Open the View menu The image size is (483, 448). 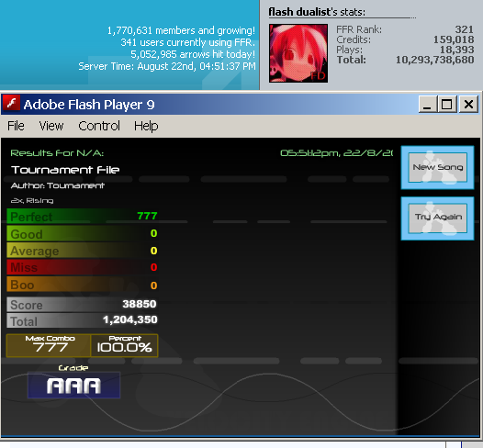tap(51, 126)
